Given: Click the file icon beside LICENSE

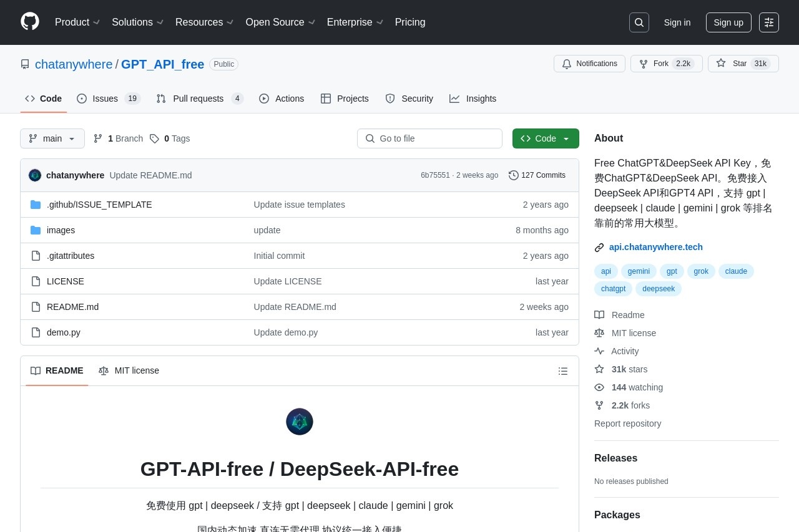Looking at the screenshot, I should [x=36, y=281].
